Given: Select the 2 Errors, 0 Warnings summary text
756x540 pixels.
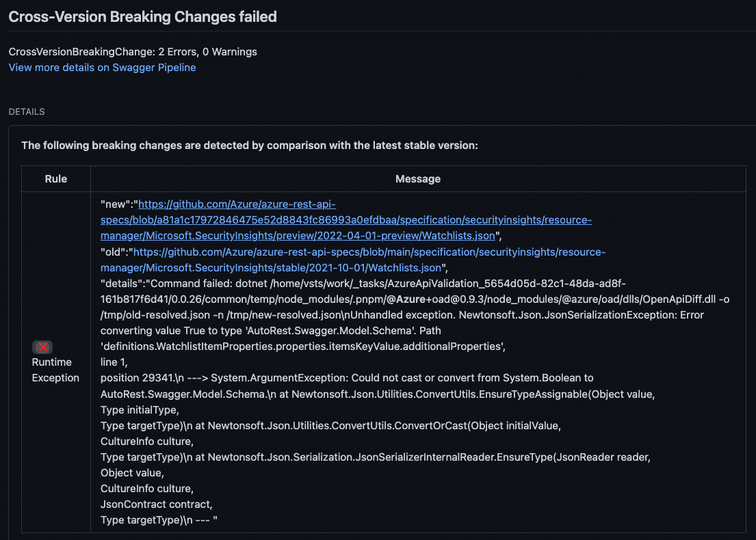Looking at the screenshot, I should (133, 51).
